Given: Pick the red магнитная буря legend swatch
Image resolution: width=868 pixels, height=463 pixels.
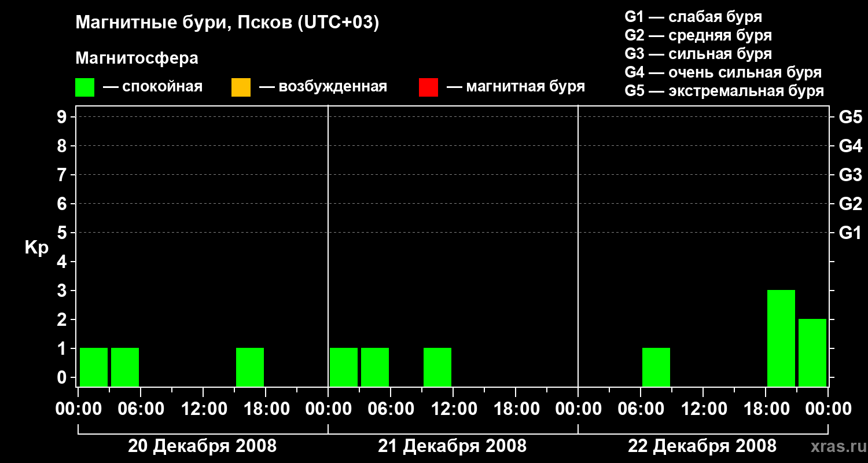Looking at the screenshot, I should coord(428,87).
